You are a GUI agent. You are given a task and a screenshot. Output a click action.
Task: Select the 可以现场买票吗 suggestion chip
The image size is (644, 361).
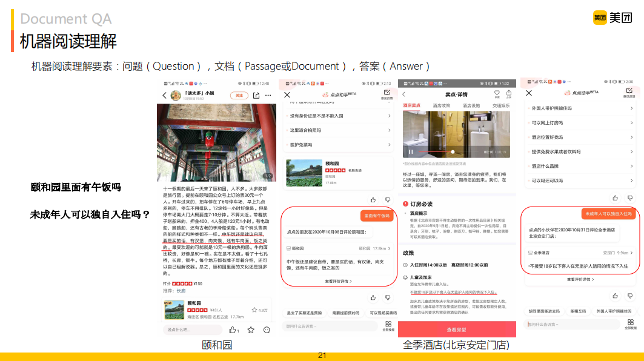(x=382, y=313)
